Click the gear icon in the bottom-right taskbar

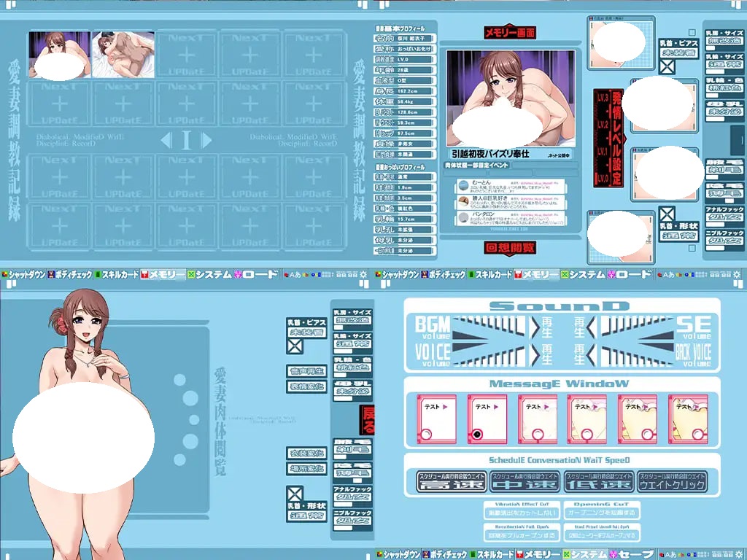(737, 554)
